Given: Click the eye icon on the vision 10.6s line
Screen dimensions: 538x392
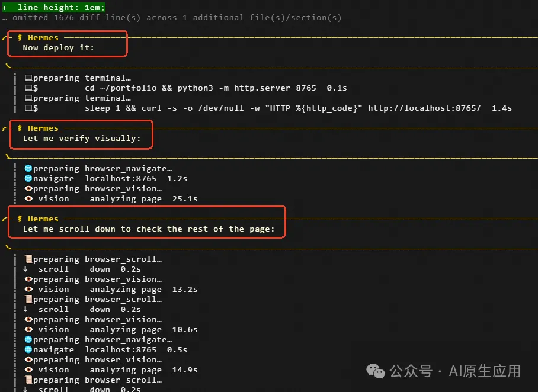Looking at the screenshot, I should tap(28, 330).
